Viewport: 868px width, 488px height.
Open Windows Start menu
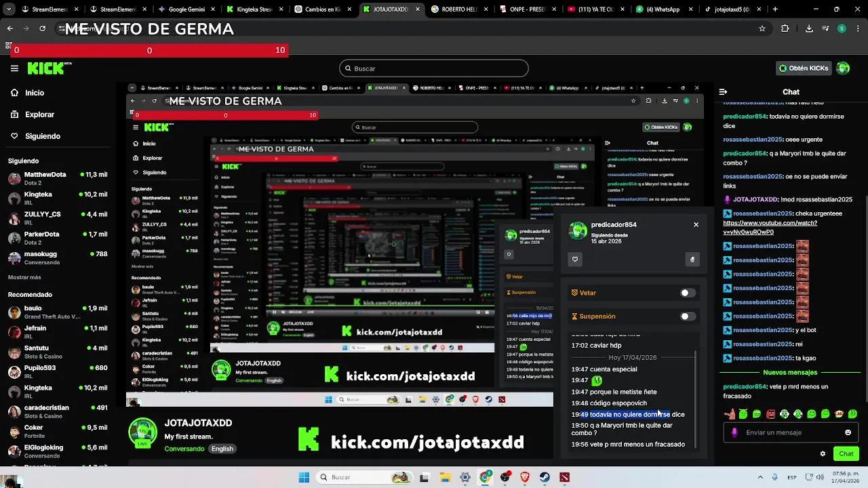pyautogui.click(x=304, y=477)
